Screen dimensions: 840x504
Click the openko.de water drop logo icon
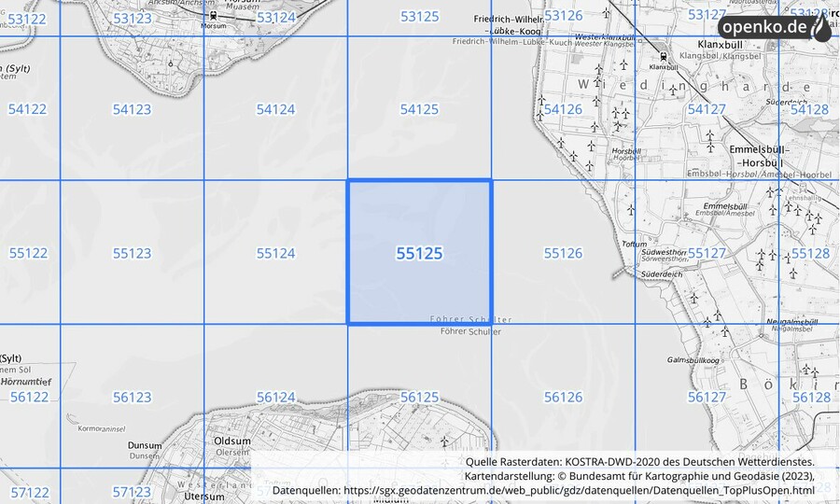tap(821, 27)
